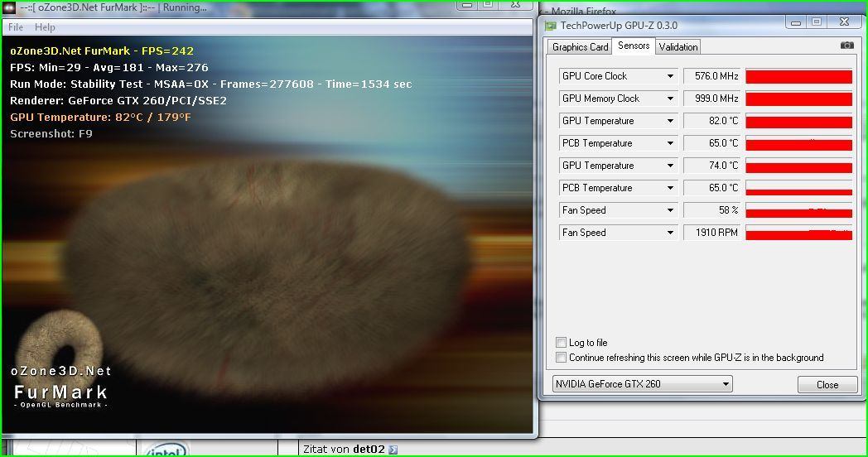The height and width of the screenshot is (457, 868).
Task: Minimize the GPU-Z window
Action: tap(796, 22)
